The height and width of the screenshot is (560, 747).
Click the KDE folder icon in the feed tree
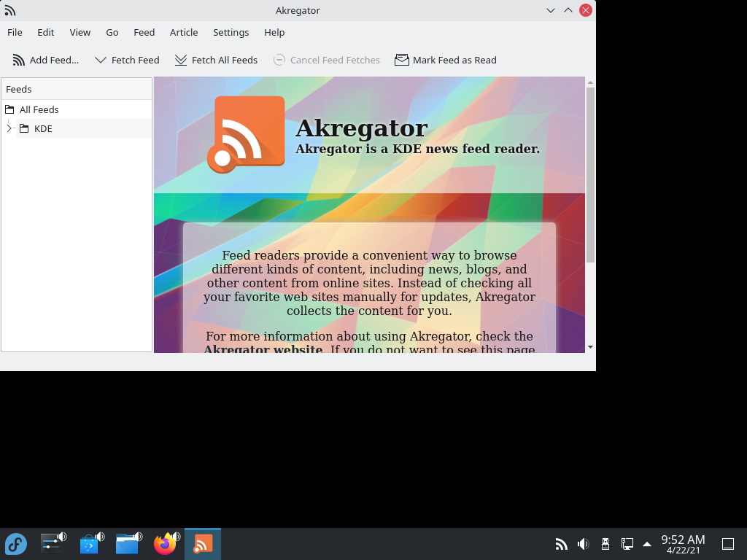coord(24,128)
